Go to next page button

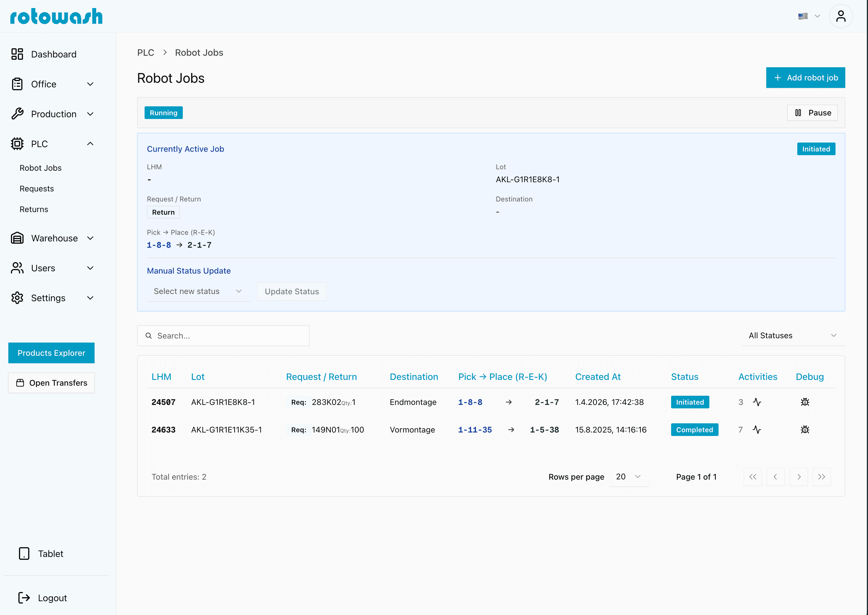[799, 477]
